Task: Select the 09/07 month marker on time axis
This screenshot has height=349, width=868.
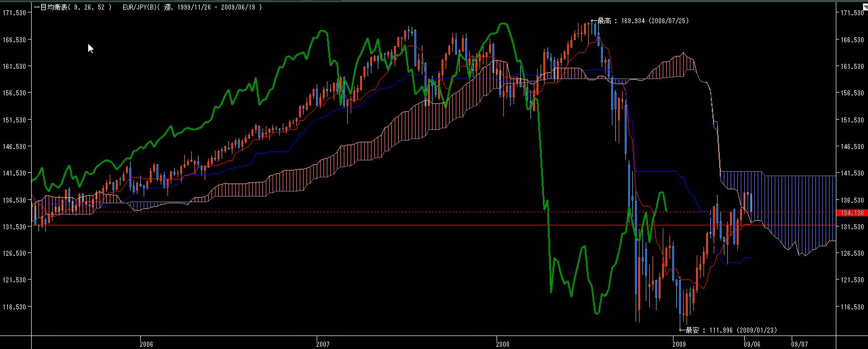Action: tap(799, 343)
